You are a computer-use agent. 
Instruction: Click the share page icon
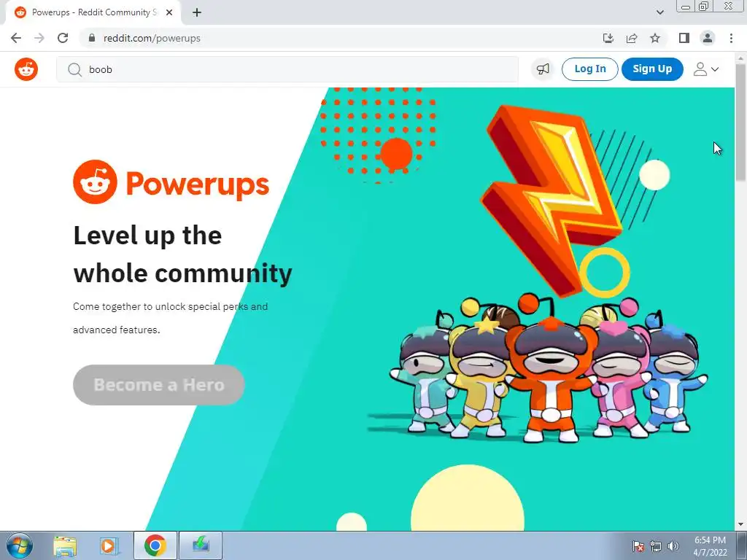point(632,38)
